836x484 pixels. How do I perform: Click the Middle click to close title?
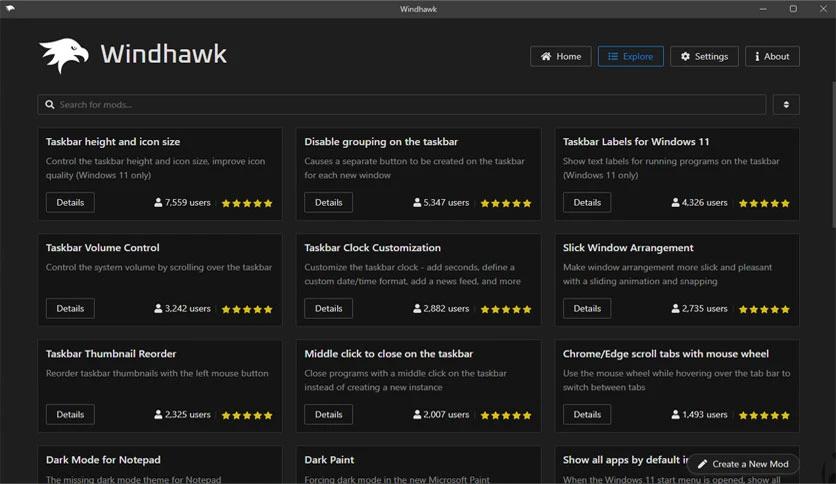[389, 354]
